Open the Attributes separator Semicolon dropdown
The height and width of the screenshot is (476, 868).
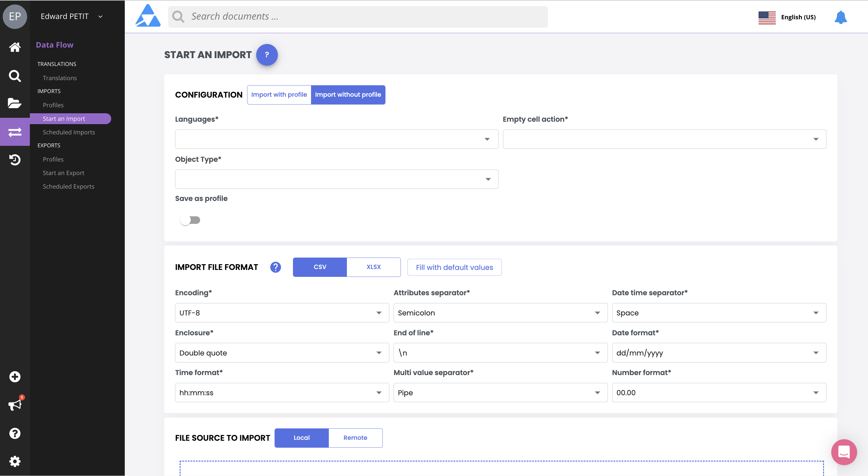(500, 313)
